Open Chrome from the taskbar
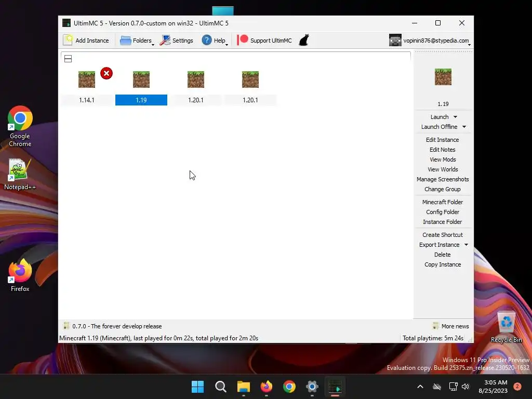532x399 pixels. tap(289, 387)
